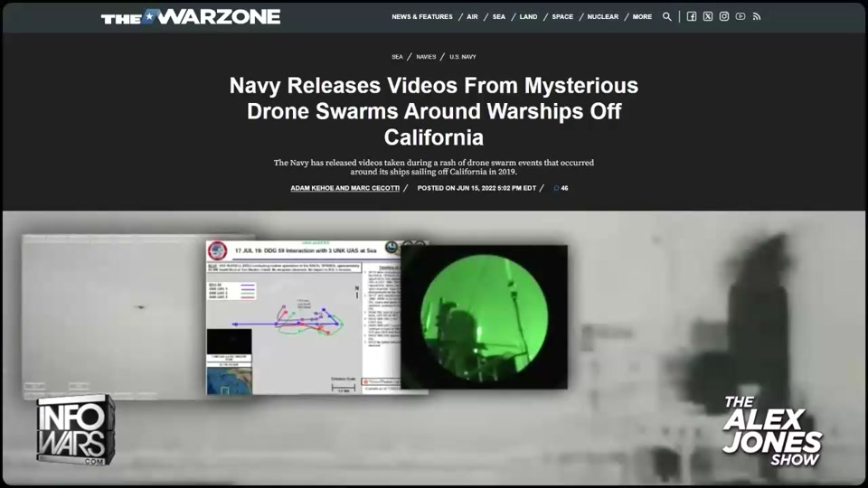Click the Facebook icon in header
This screenshot has width=868, height=488.
[x=692, y=16]
